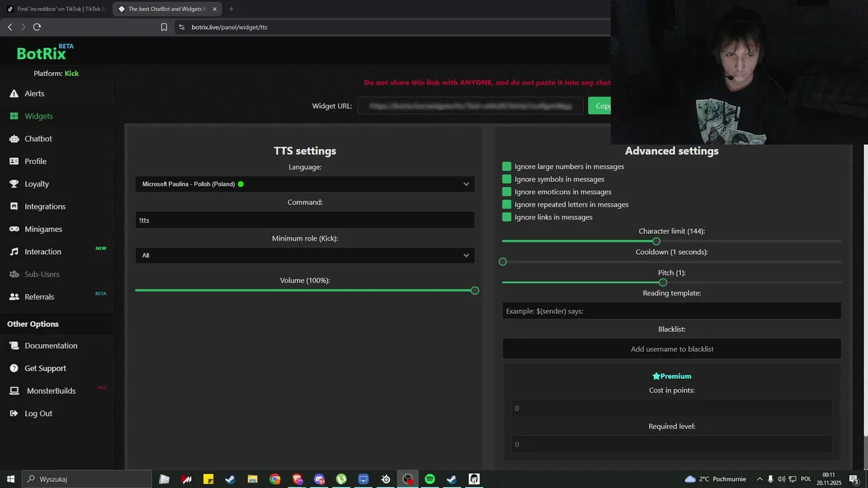
Task: Click the Minigames gamepad icon
Action: 14,229
